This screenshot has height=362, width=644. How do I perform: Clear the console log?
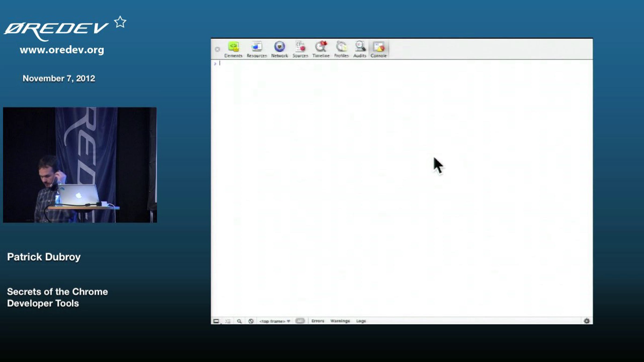click(251, 321)
